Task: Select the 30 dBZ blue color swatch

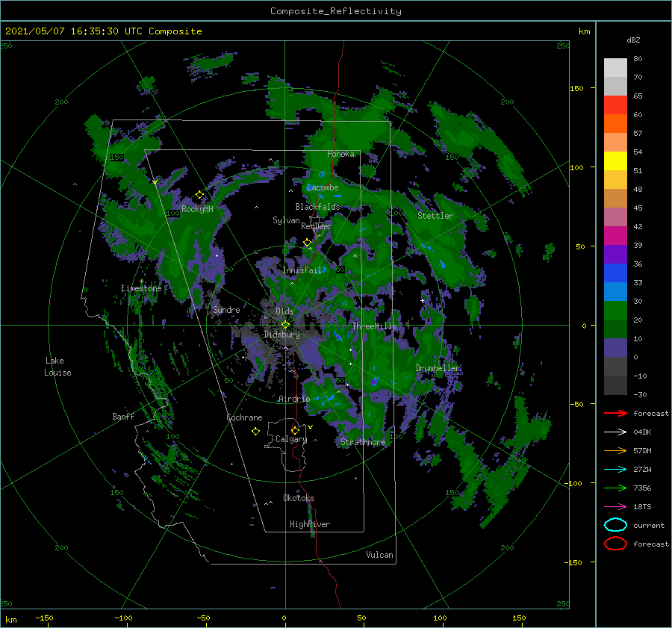Action: click(615, 291)
